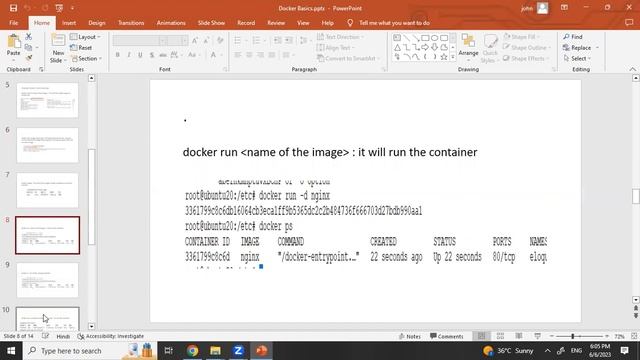This screenshot has width=640, height=360.
Task: Open Layout dropdown
Action: [x=85, y=37]
